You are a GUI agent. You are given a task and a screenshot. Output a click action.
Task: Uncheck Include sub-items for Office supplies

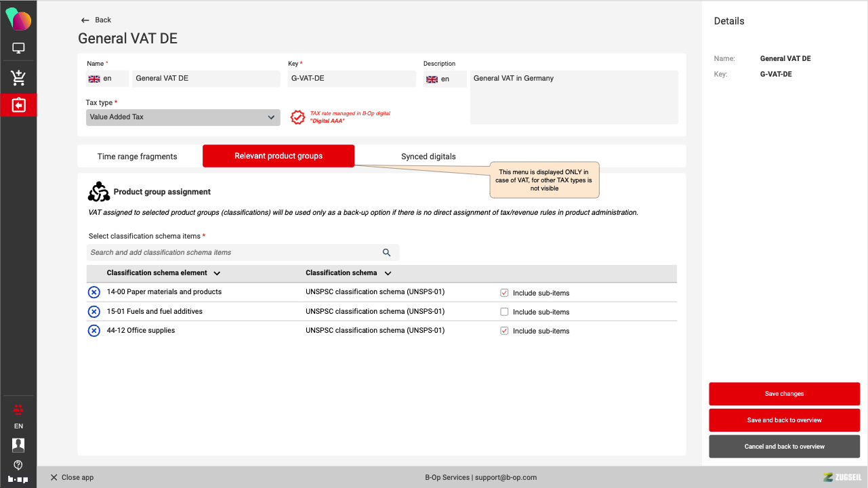(504, 331)
